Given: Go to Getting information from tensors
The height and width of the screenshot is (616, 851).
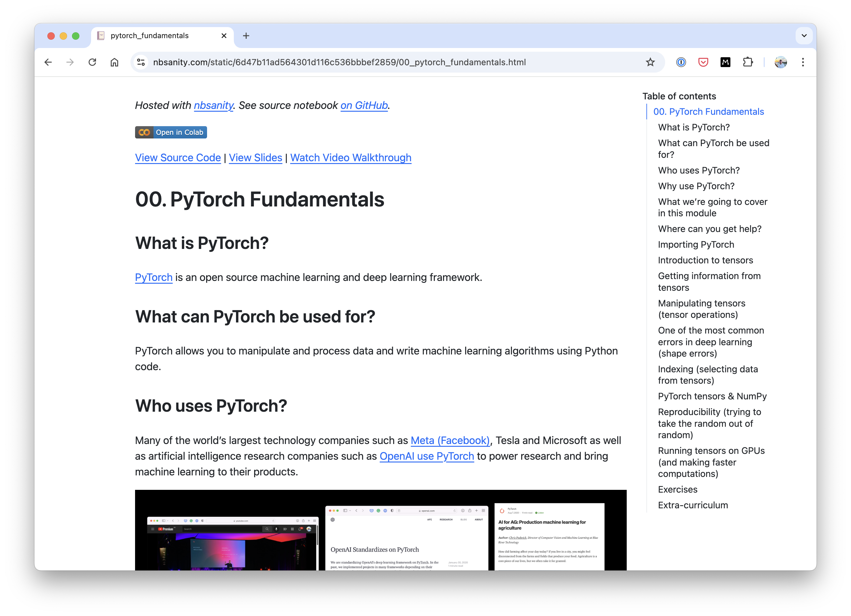Looking at the screenshot, I should (x=709, y=282).
